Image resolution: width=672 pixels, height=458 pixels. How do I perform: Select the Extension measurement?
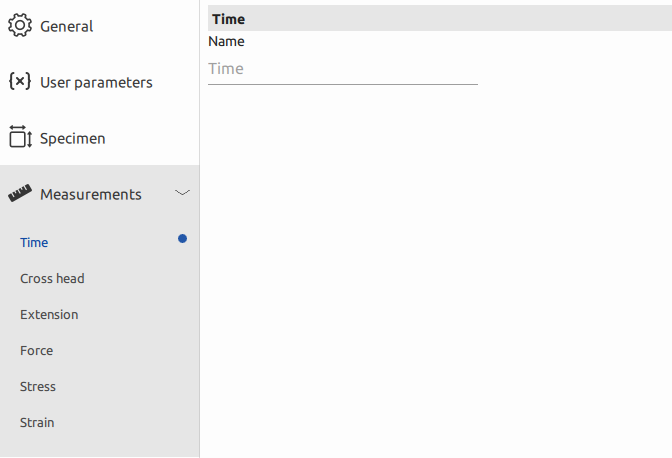coord(49,314)
